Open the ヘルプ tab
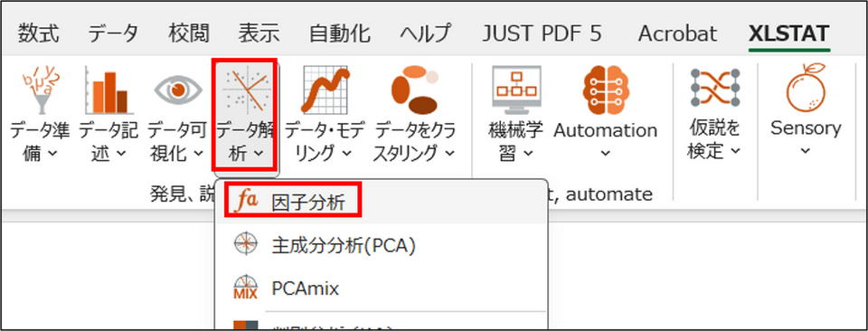The width and height of the screenshot is (868, 331). coord(426,33)
